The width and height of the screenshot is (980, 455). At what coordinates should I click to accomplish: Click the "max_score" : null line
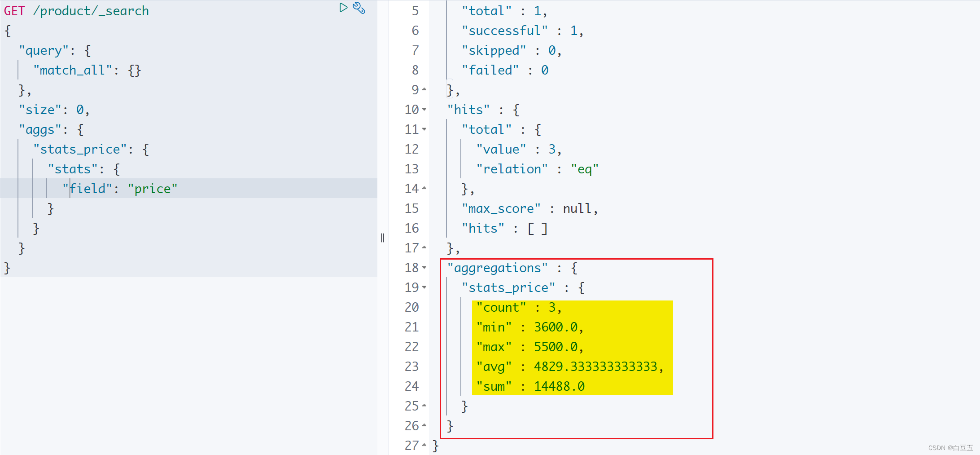pyautogui.click(x=530, y=208)
